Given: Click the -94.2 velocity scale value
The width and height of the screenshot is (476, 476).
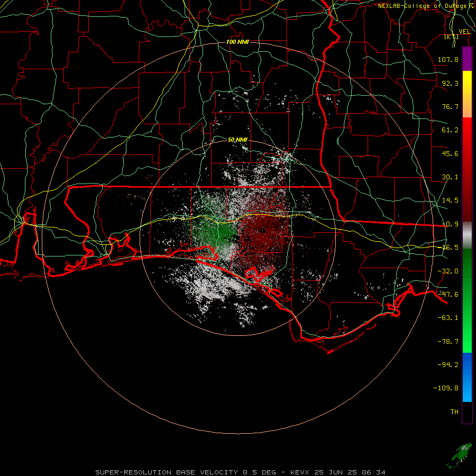Looking at the screenshot, I should [448, 364].
